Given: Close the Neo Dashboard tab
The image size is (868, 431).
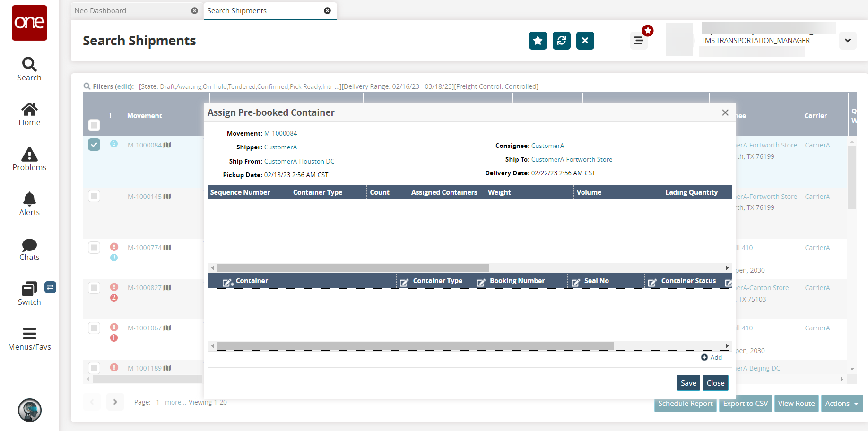Looking at the screenshot, I should 194,10.
